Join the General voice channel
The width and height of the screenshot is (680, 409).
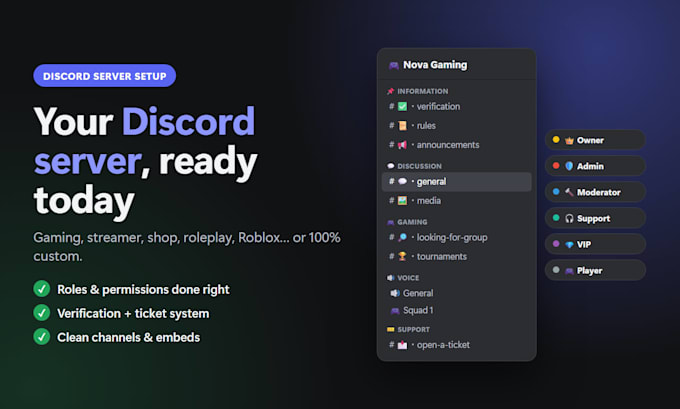pyautogui.click(x=456, y=293)
